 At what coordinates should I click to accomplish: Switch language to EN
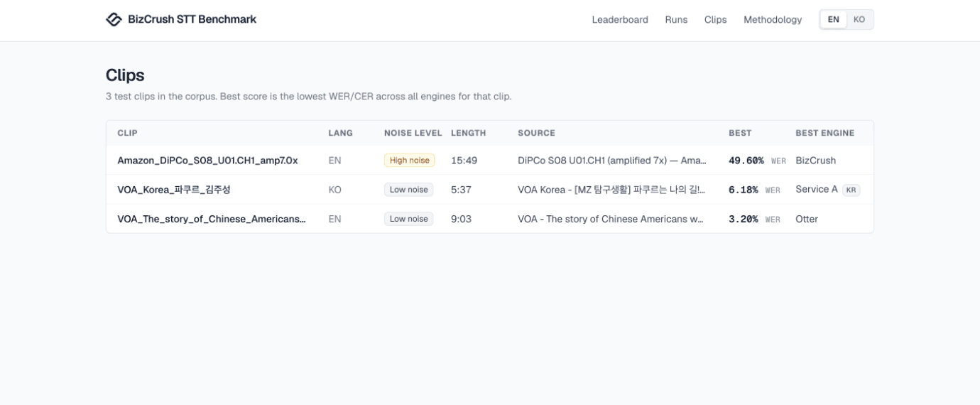[x=834, y=20]
